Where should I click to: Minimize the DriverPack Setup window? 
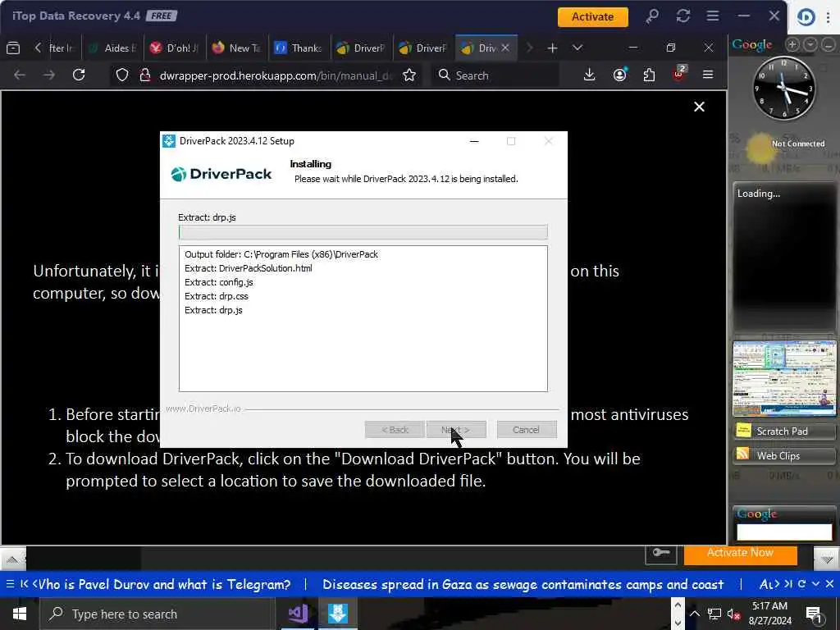474,141
